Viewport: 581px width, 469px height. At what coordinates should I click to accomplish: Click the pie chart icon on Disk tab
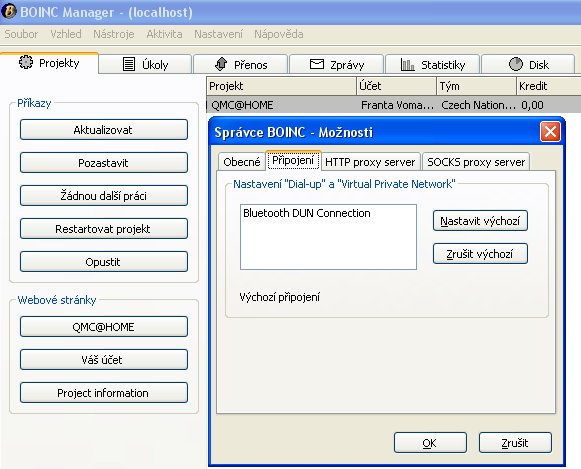[515, 64]
